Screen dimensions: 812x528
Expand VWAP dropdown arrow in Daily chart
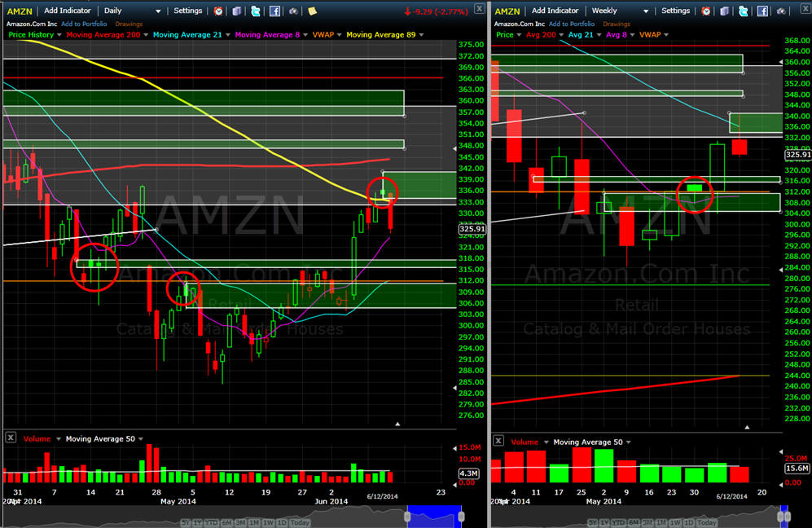(339, 35)
